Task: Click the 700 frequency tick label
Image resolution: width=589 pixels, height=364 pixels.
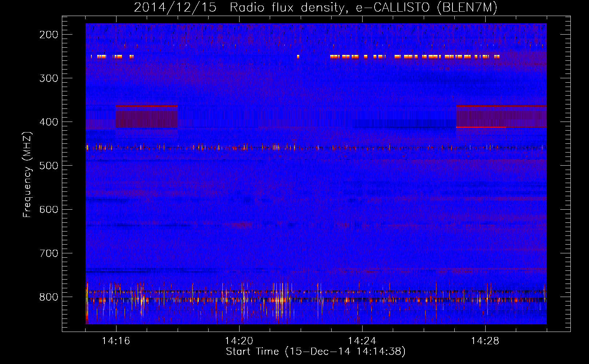Action: [x=49, y=253]
